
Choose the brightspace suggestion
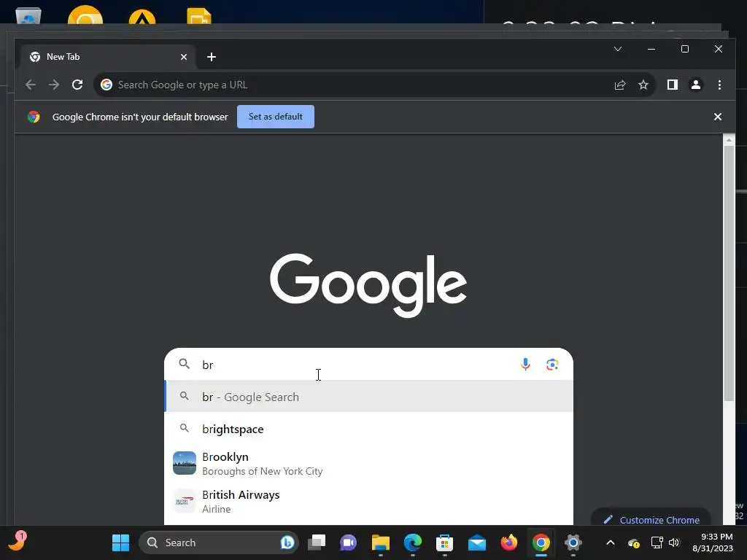point(368,429)
